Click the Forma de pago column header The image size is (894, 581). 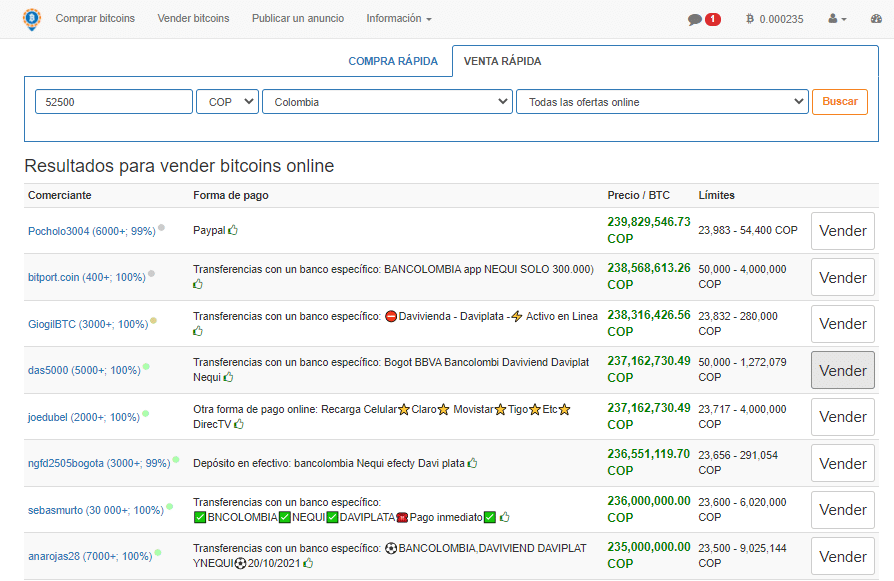point(231,195)
